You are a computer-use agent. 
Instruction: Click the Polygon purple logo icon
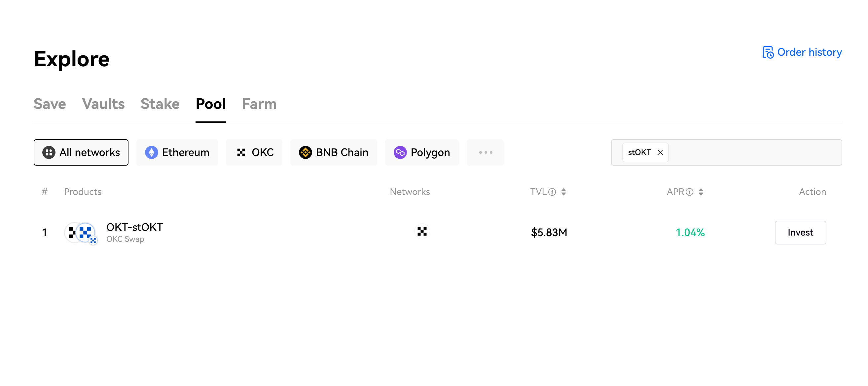pos(400,152)
